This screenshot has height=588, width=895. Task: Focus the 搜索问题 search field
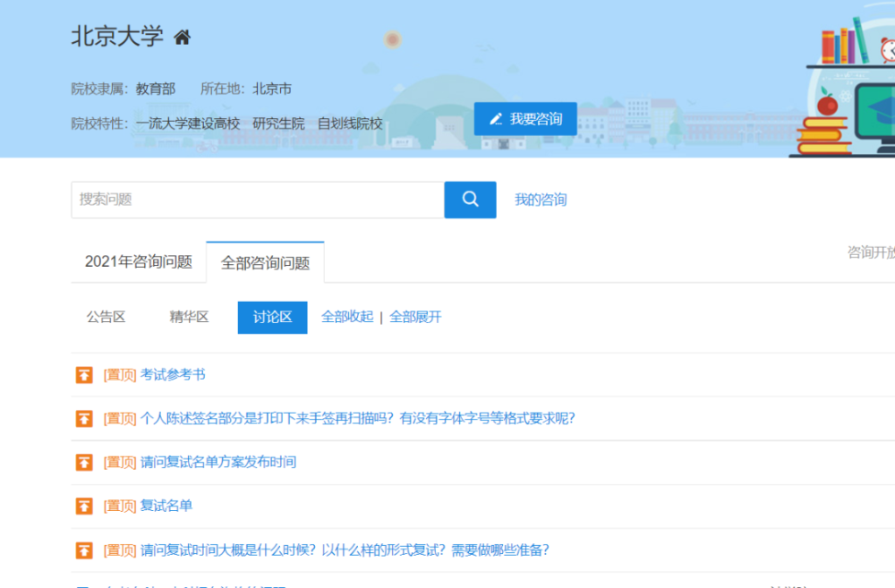[258, 200]
